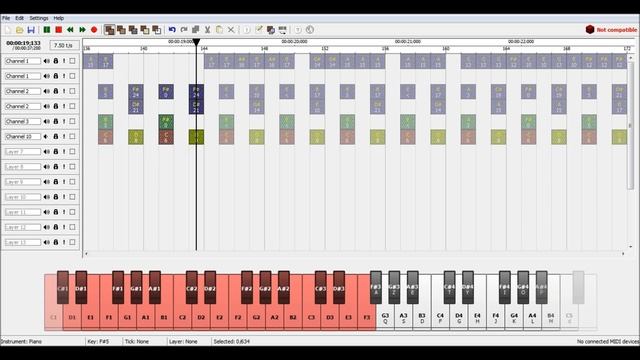The height and width of the screenshot is (360, 640).
Task: Adjust the Channel 10 layer volume speaker icon
Action: (x=47, y=136)
